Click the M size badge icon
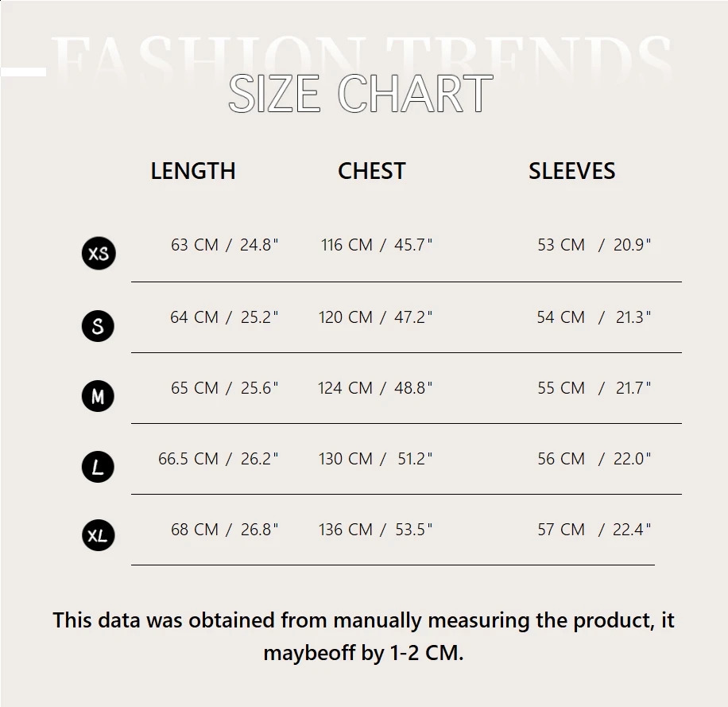Image resolution: width=728 pixels, height=707 pixels. 98,396
